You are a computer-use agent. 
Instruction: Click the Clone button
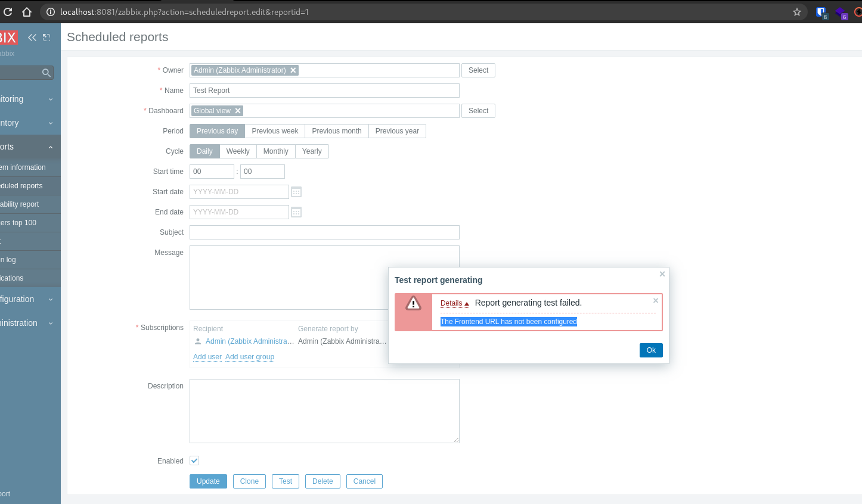click(x=249, y=481)
